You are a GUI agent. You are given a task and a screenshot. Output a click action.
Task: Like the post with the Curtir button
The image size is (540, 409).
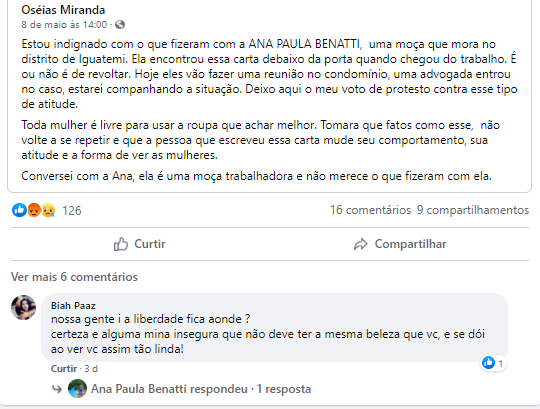140,244
